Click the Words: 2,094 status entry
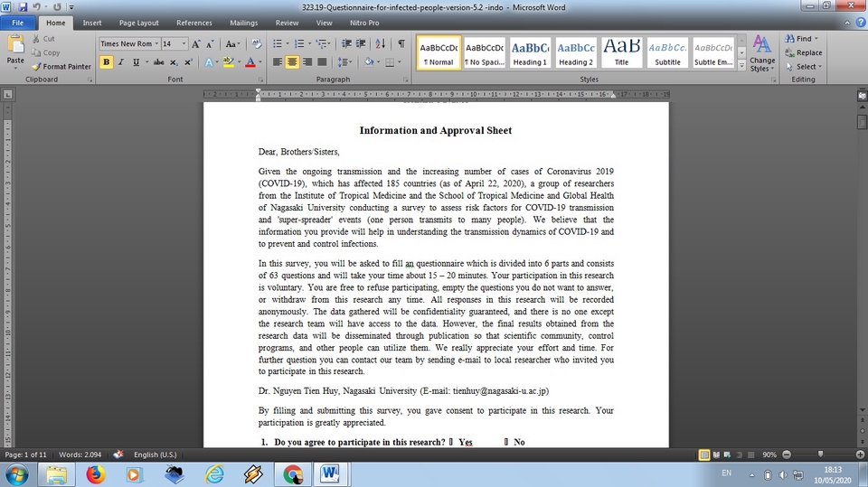 80,454
